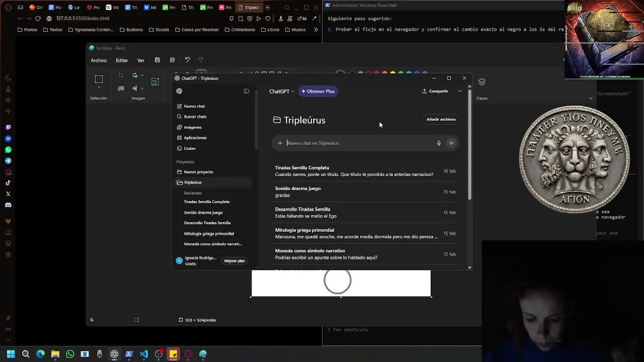Screen dimensions: 644x362
Task: Click Añadir archivos button
Action: click(441, 119)
